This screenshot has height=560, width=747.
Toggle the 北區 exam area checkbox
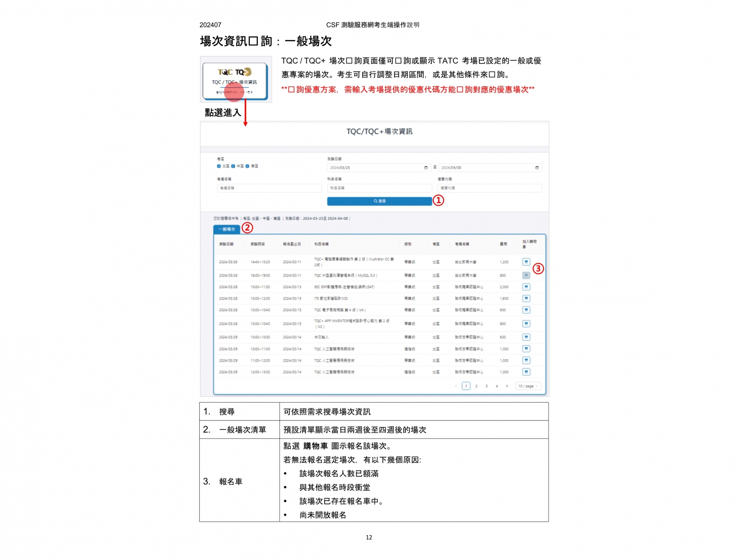[x=219, y=166]
